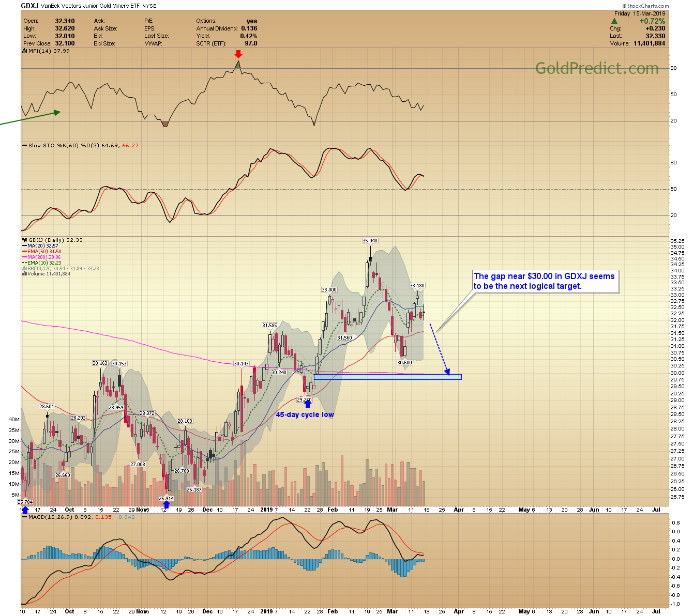Image resolution: width=693 pixels, height=616 pixels.
Task: Click the green up triangle beside +0.72%
Action: tap(614, 21)
